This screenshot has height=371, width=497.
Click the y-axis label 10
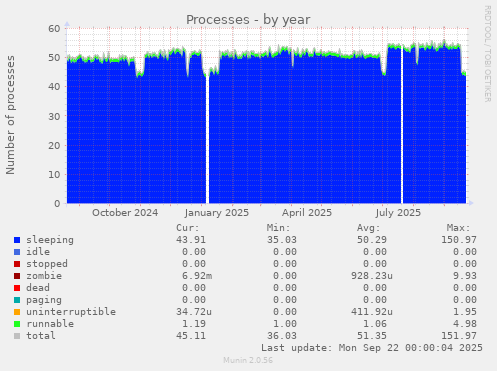[54, 174]
